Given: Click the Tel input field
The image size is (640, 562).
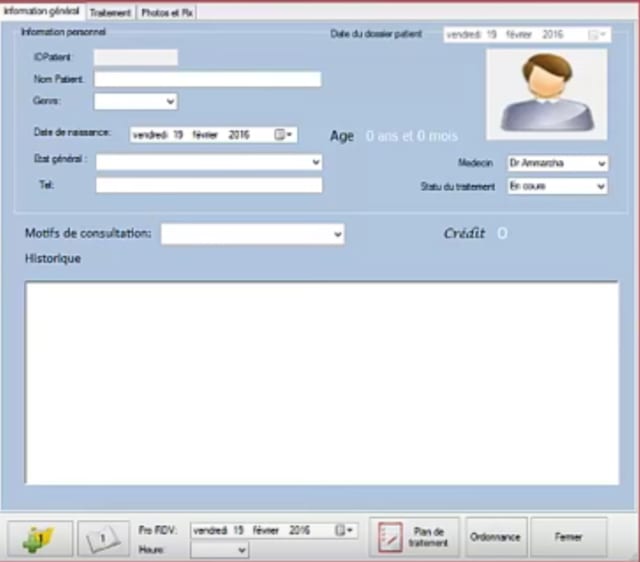Looking at the screenshot, I should pyautogui.click(x=208, y=185).
